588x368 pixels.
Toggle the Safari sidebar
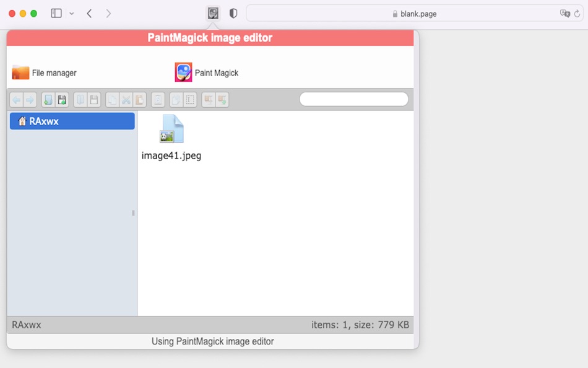coord(56,14)
